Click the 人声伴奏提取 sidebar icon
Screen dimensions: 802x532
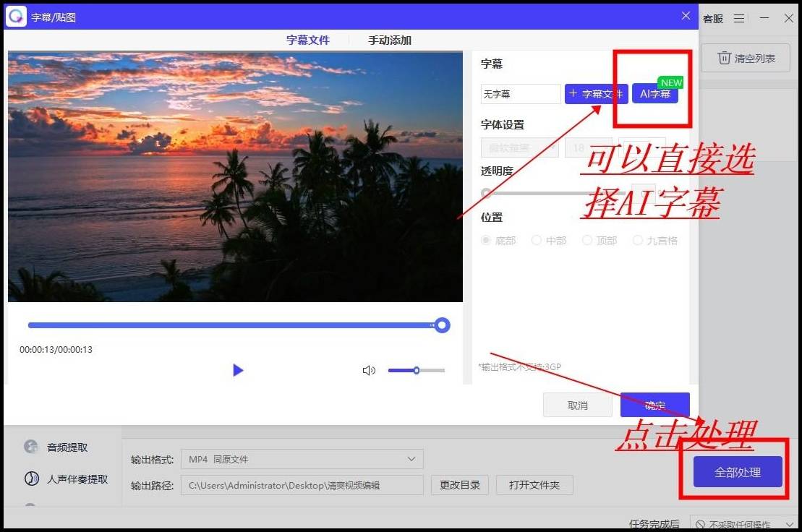tap(31, 479)
